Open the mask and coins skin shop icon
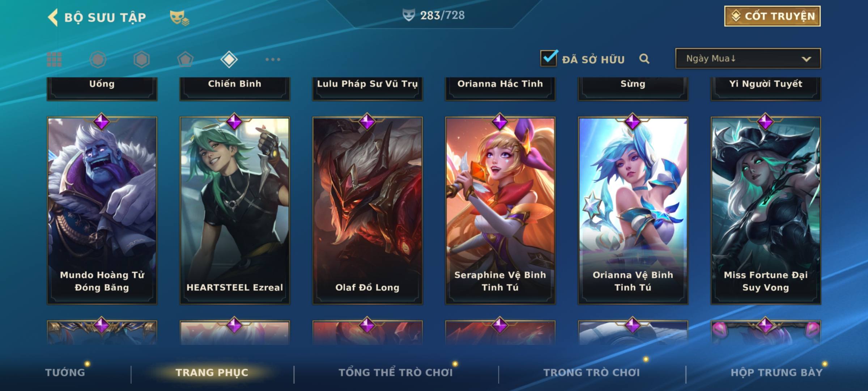Screen dimensions: 868x391 click(179, 18)
